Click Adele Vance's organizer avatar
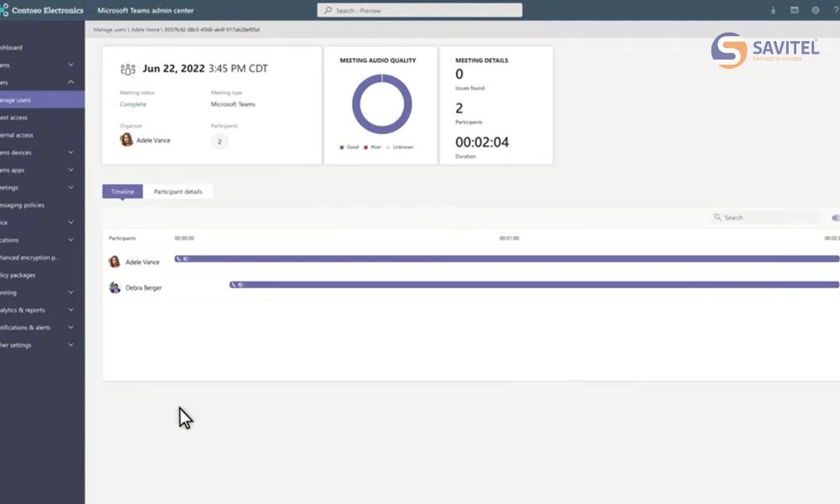The width and height of the screenshot is (840, 504). tap(127, 139)
